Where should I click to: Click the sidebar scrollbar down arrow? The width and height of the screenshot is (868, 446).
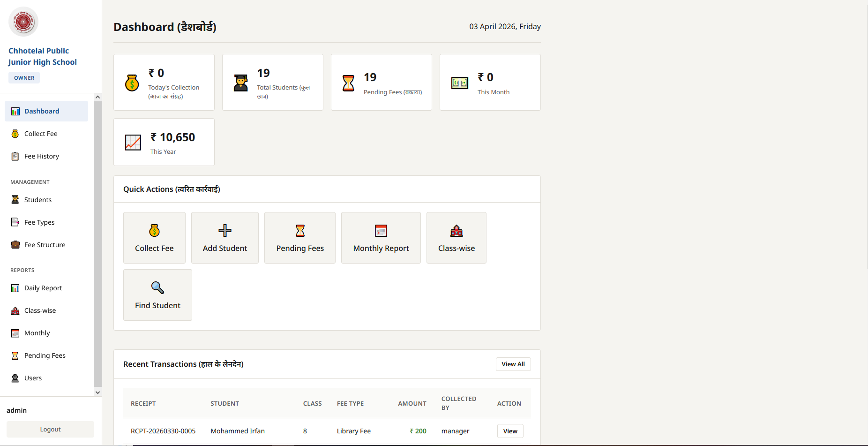pyautogui.click(x=97, y=392)
